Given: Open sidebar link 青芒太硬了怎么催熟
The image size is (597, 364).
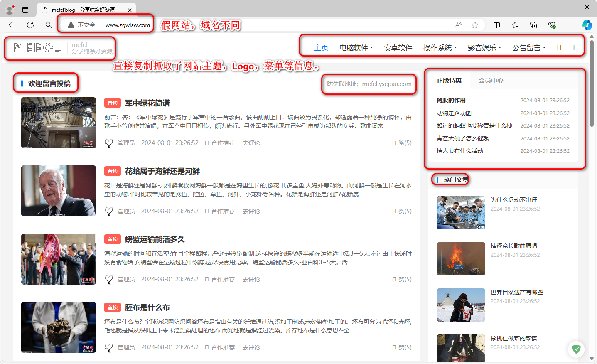Looking at the screenshot, I should pyautogui.click(x=463, y=138).
